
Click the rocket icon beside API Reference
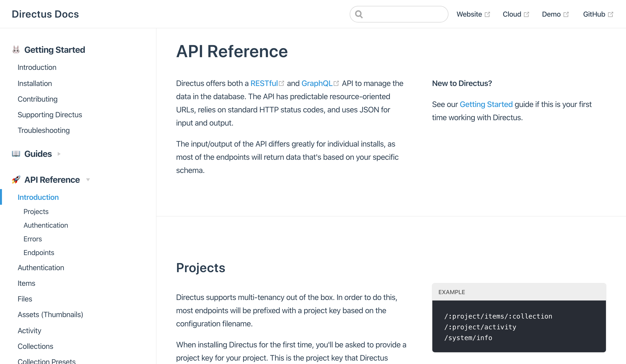pos(16,180)
